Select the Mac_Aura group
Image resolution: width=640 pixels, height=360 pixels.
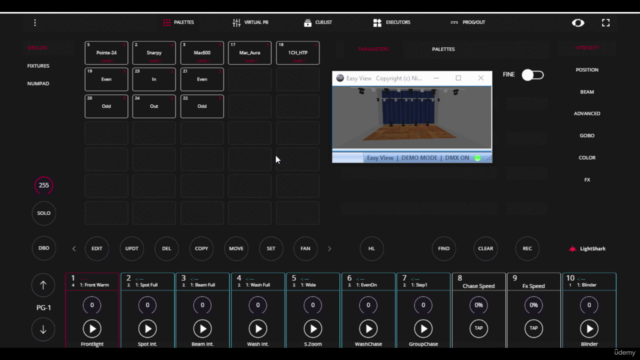point(250,53)
